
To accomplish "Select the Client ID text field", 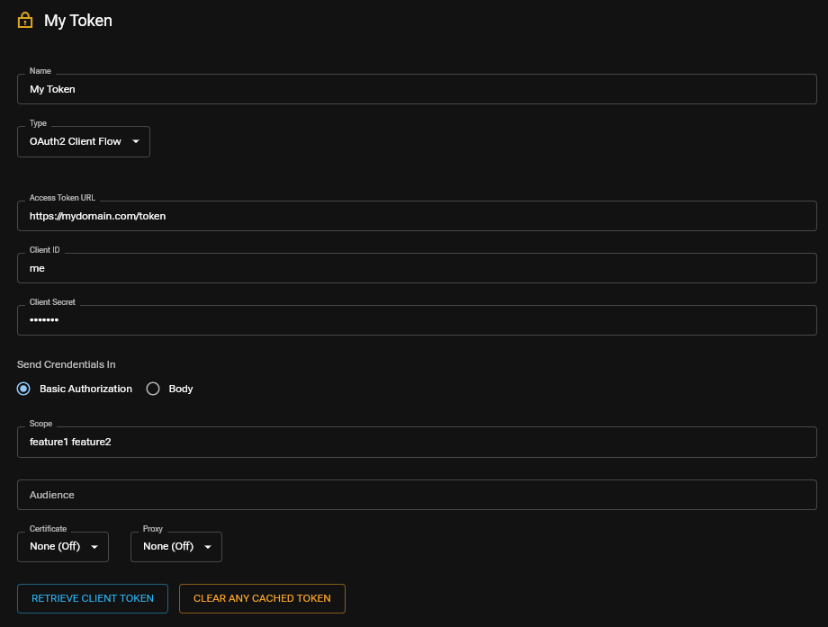I will (416, 268).
